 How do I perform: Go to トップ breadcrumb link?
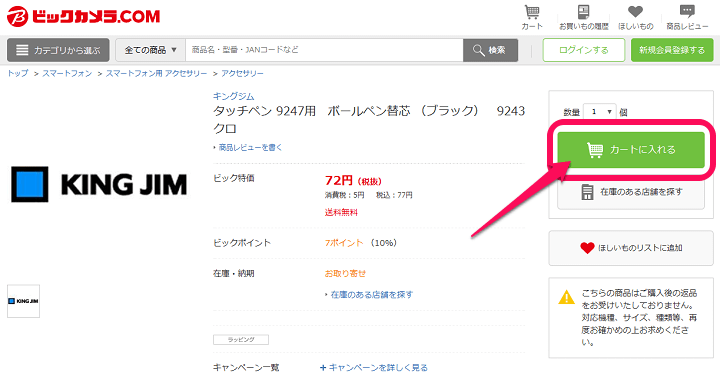coord(17,73)
